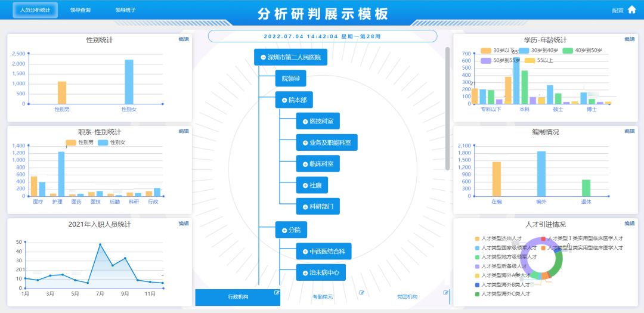Click the plus icon on 治未病中心 node
Viewport: 644px width, 313px height.
click(305, 273)
